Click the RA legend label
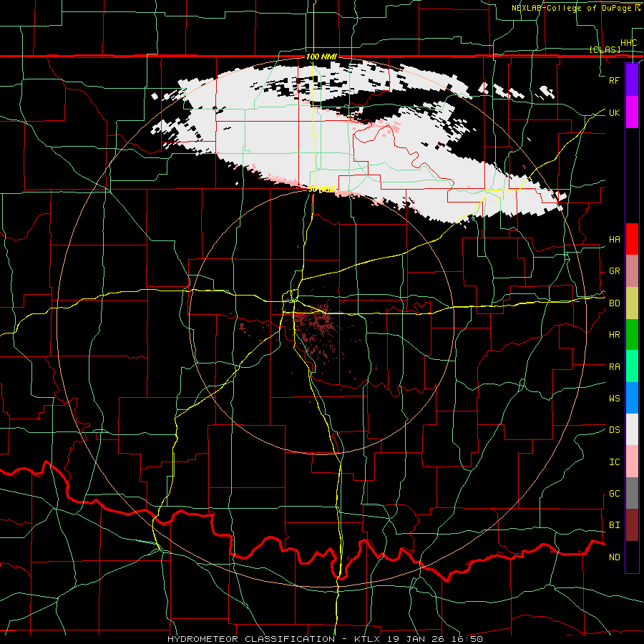 tap(614, 367)
